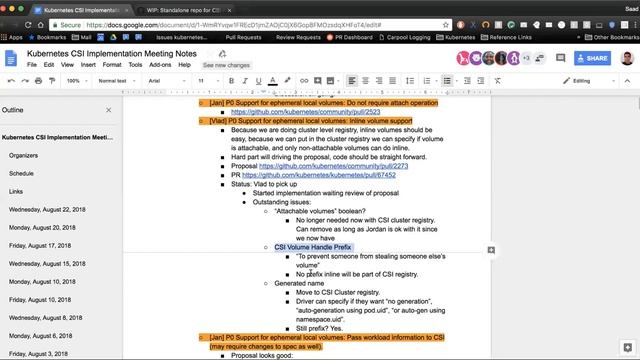640x360 pixels.
Task: Toggle bulleted list
Action: click(x=447, y=81)
